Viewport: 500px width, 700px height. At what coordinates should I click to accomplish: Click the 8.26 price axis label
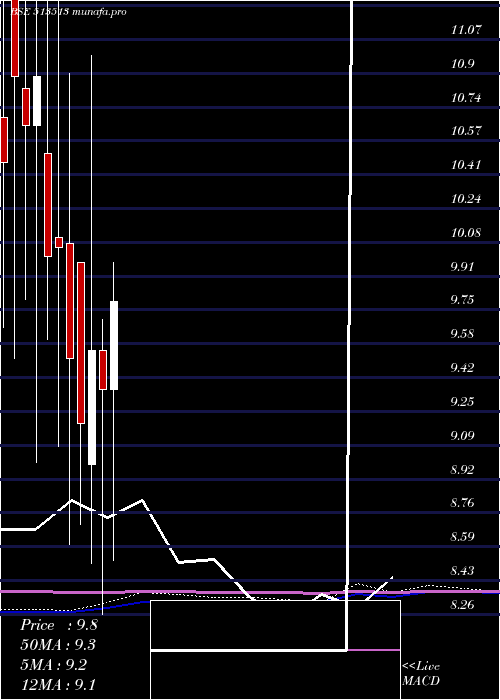pyautogui.click(x=463, y=605)
